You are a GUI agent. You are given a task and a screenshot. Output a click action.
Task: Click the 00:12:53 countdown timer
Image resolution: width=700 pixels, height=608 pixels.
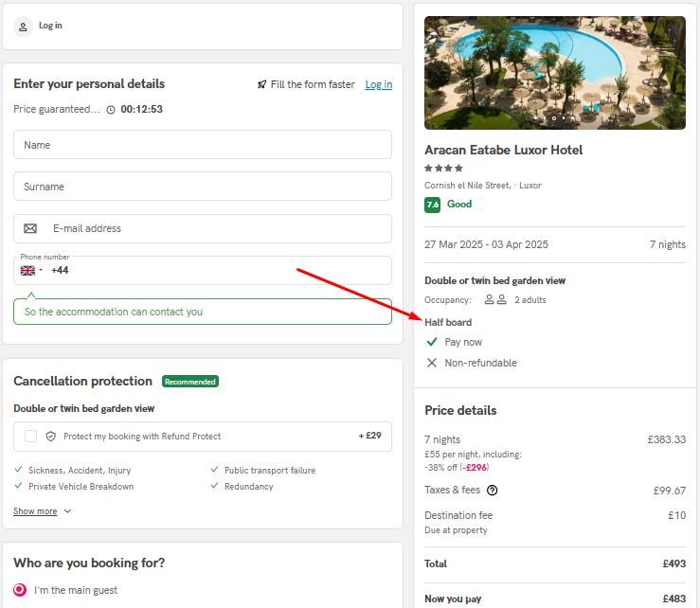tap(141, 109)
